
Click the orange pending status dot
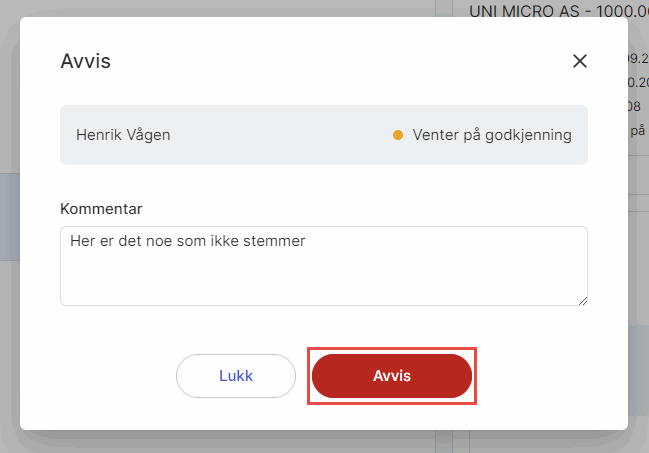click(398, 135)
